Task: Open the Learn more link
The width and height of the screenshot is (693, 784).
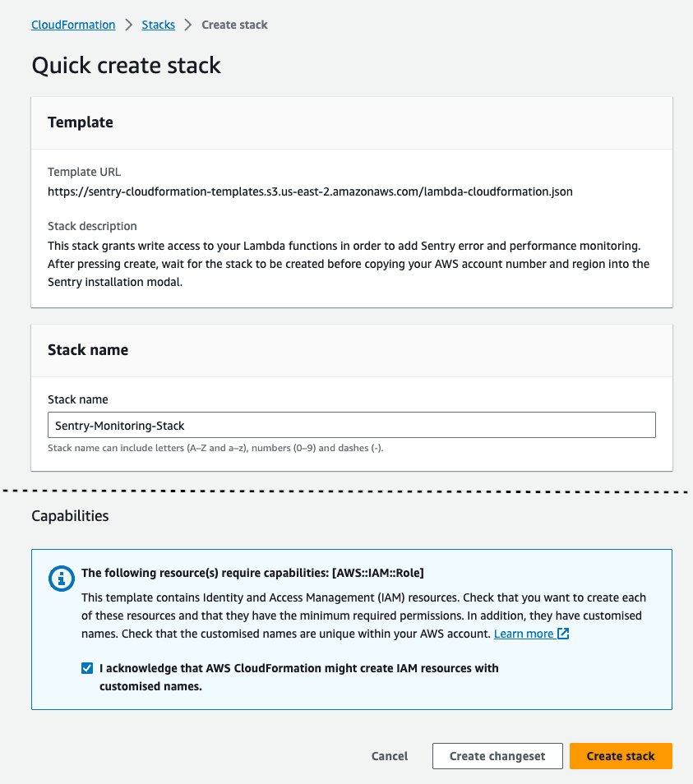Action: point(523,634)
